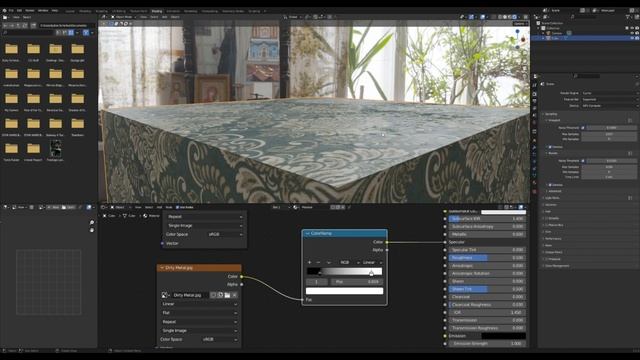Switch to the Animation workspace tab
Screen dimensions: 640x360
click(173, 11)
